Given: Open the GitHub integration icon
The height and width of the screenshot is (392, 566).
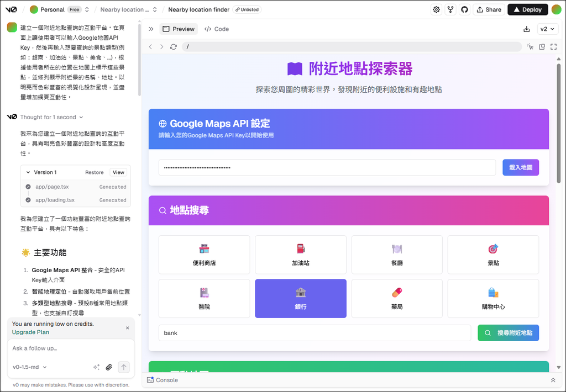Looking at the screenshot, I should tap(464, 9).
